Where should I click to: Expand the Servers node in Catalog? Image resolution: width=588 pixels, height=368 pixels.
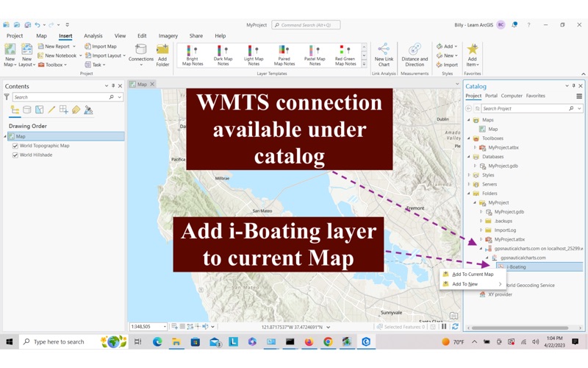[x=469, y=185]
